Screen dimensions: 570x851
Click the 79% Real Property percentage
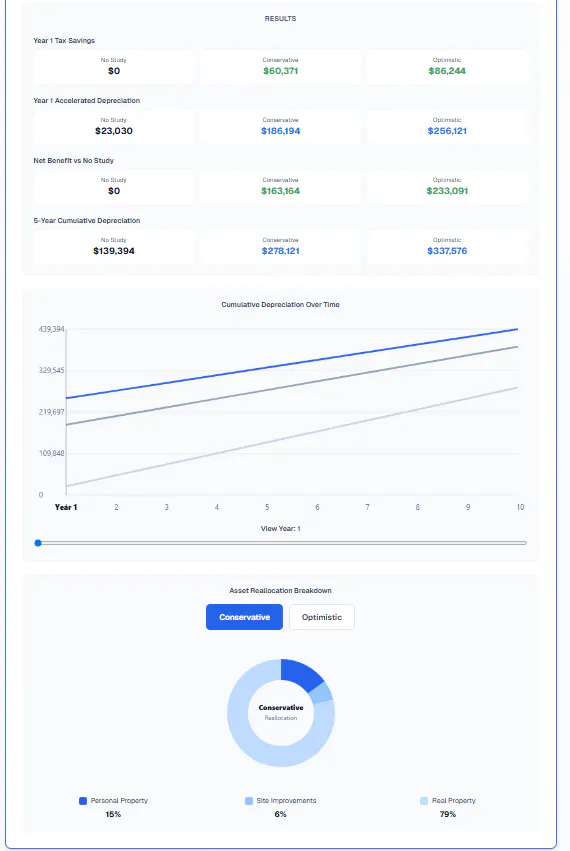click(448, 814)
